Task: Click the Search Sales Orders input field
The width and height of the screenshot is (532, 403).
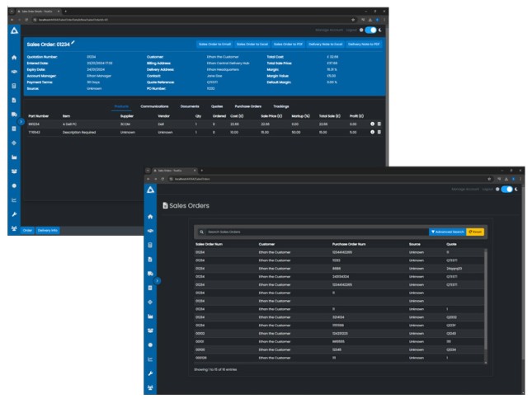Action: click(313, 232)
